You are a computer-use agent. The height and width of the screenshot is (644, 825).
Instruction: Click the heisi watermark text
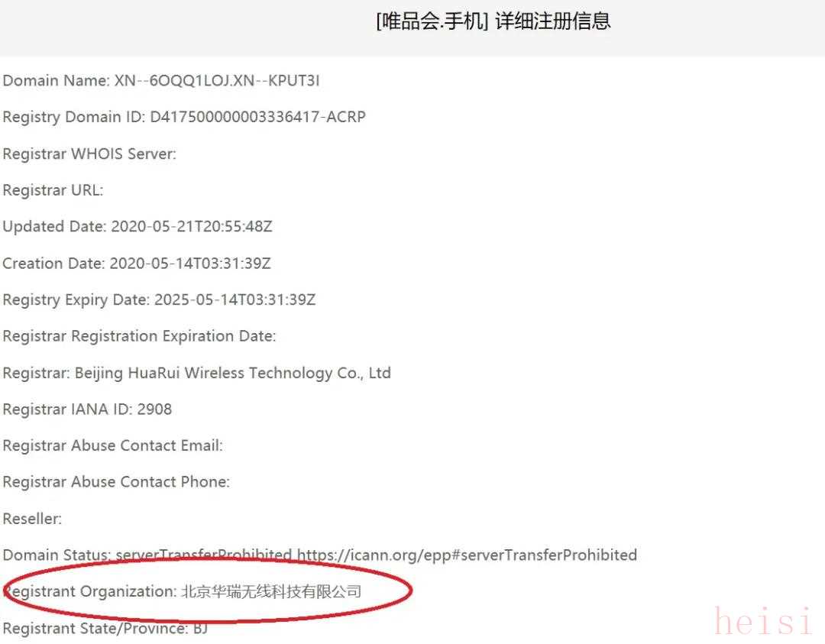pos(763,621)
